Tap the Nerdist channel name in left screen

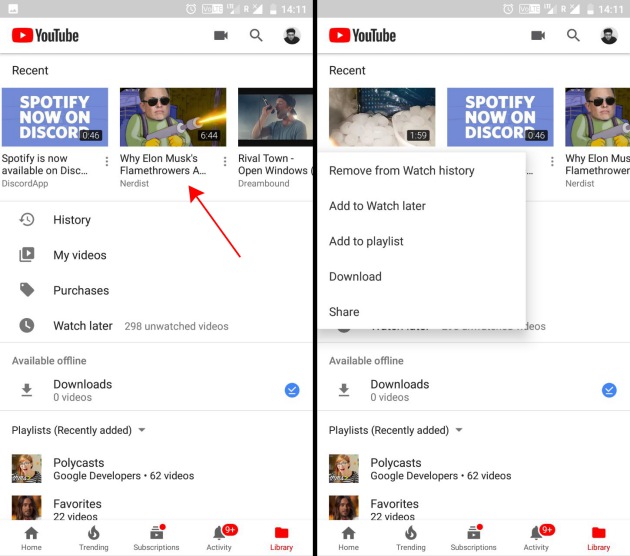pyautogui.click(x=134, y=184)
